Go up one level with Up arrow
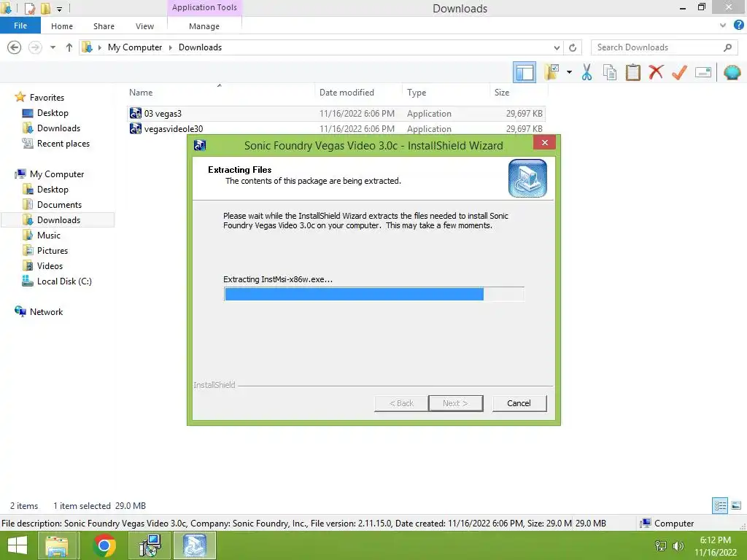This screenshot has width=747, height=560. 69,47
